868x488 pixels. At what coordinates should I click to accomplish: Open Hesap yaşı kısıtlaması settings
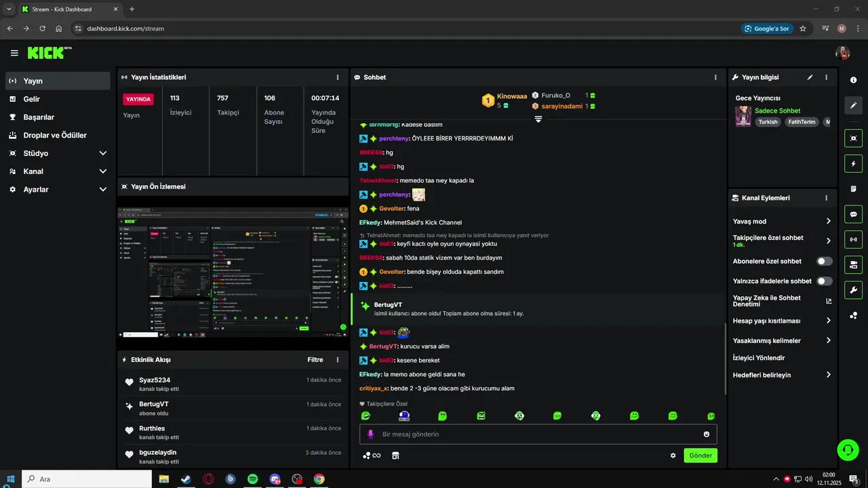pyautogui.click(x=782, y=321)
